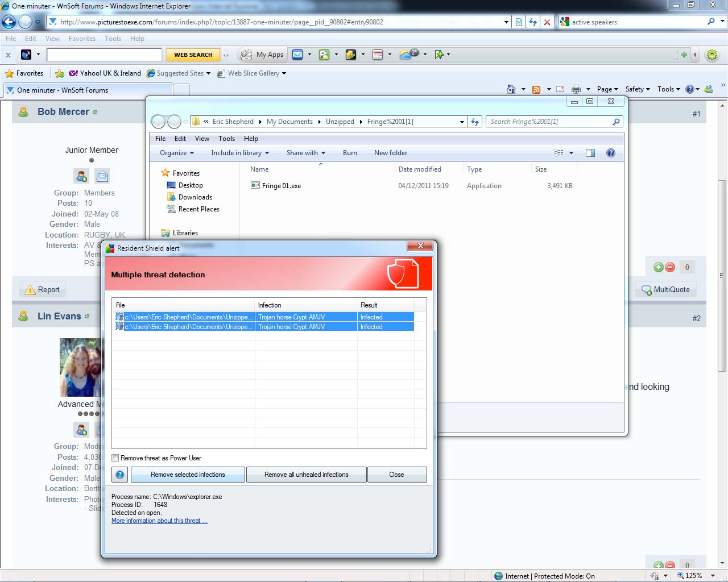728x582 pixels.
Task: Click the help icon in the Resident Shield alert
Action: pos(120,475)
